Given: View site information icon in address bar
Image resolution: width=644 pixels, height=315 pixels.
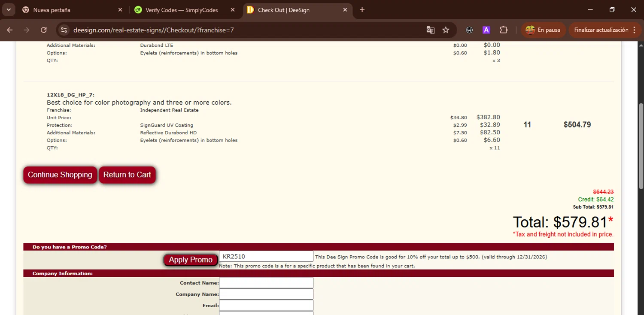Looking at the screenshot, I should point(64,30).
